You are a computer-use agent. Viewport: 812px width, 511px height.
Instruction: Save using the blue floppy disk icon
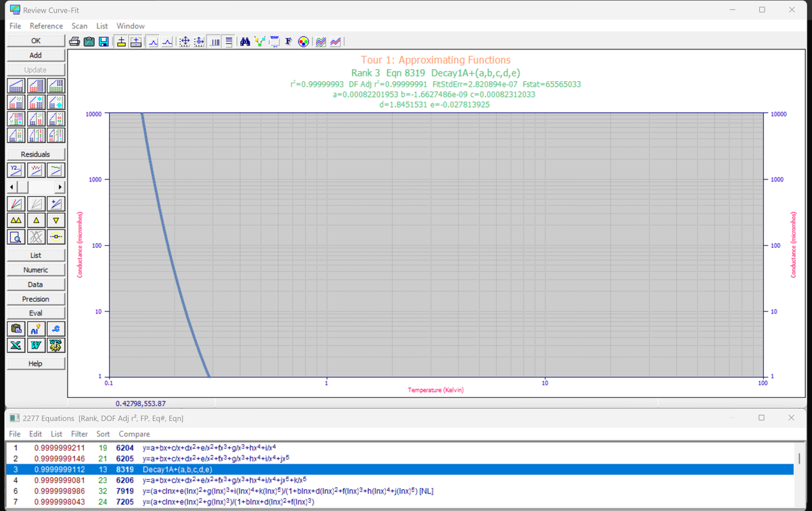pyautogui.click(x=104, y=42)
